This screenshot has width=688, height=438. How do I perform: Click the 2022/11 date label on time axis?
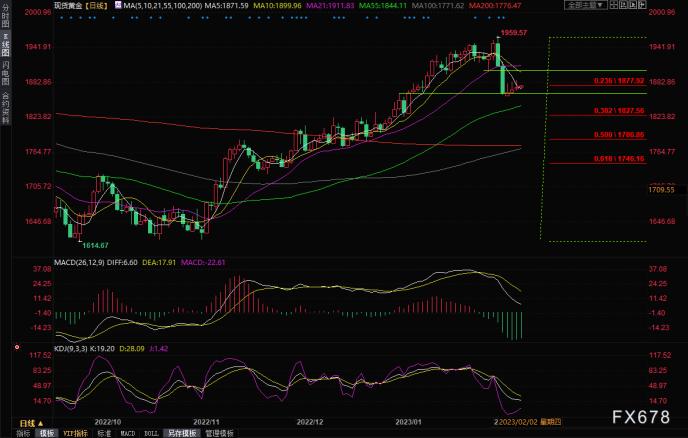[x=206, y=422]
